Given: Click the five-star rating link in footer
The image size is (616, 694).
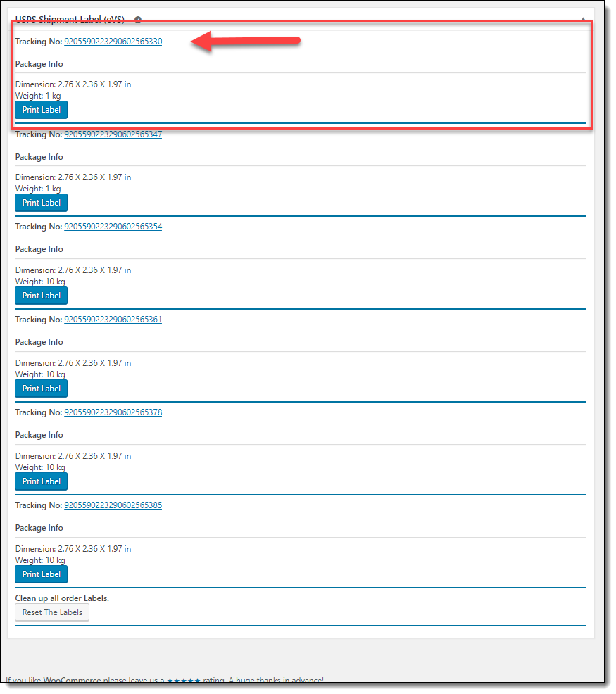Looking at the screenshot, I should click(x=183, y=681).
